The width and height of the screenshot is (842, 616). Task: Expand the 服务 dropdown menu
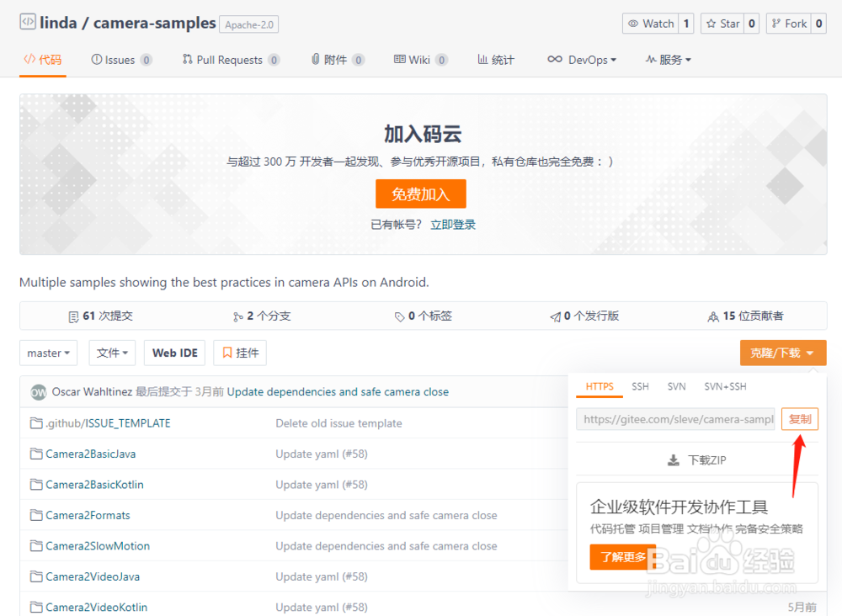(x=668, y=60)
